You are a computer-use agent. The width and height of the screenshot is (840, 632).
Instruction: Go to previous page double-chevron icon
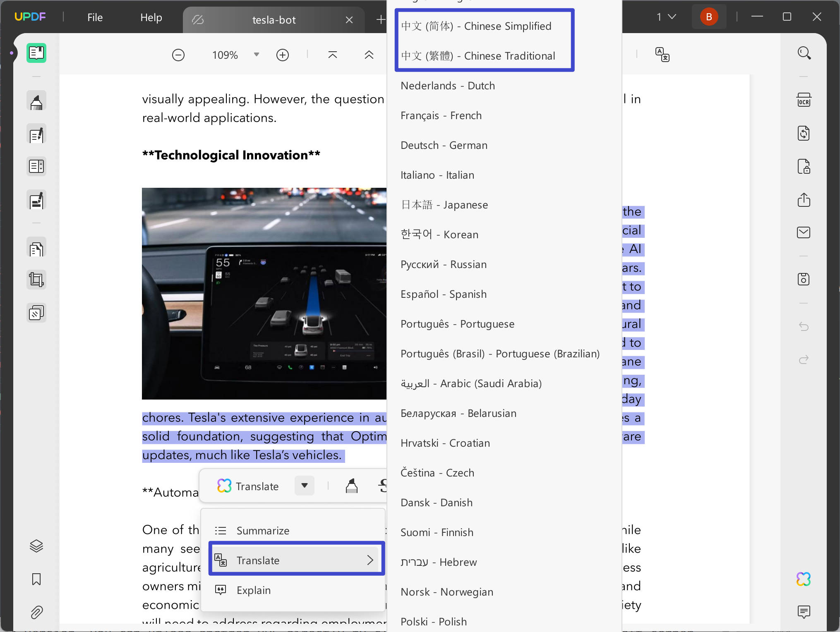point(369,55)
